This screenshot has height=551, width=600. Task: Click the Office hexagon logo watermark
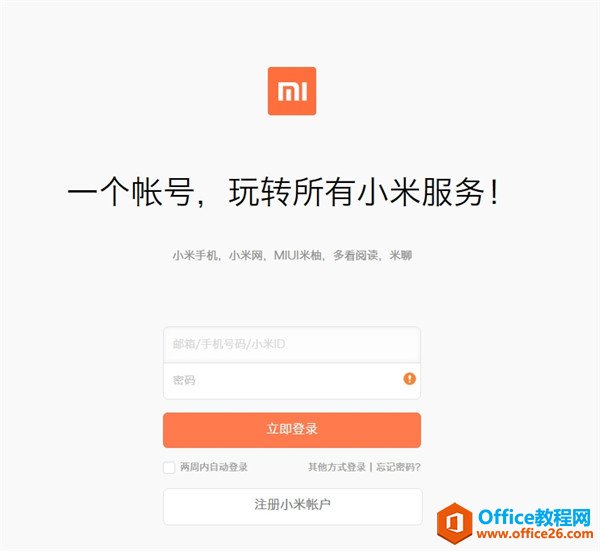click(455, 523)
